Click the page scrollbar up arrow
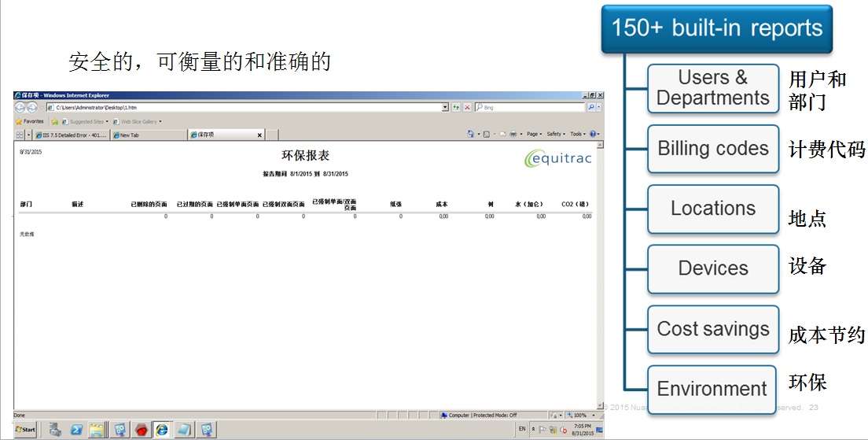868x440 pixels. coord(600,145)
